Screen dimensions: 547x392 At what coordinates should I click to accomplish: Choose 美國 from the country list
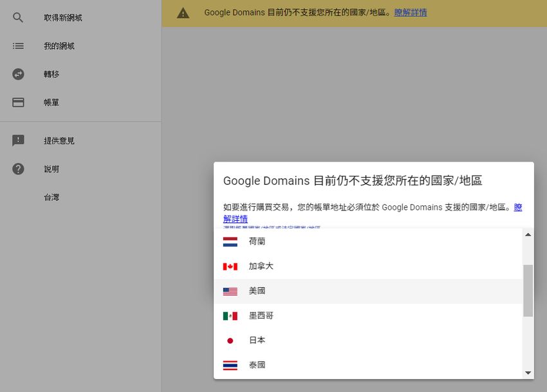pos(368,291)
